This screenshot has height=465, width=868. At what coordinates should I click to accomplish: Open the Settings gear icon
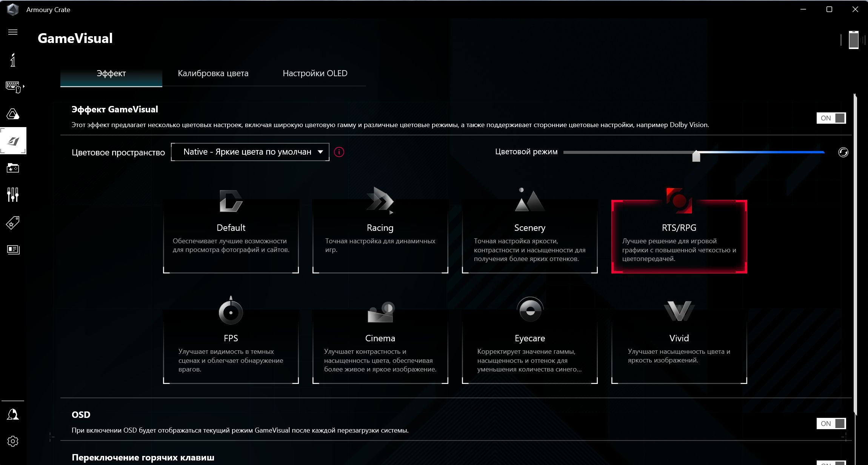[13, 441]
